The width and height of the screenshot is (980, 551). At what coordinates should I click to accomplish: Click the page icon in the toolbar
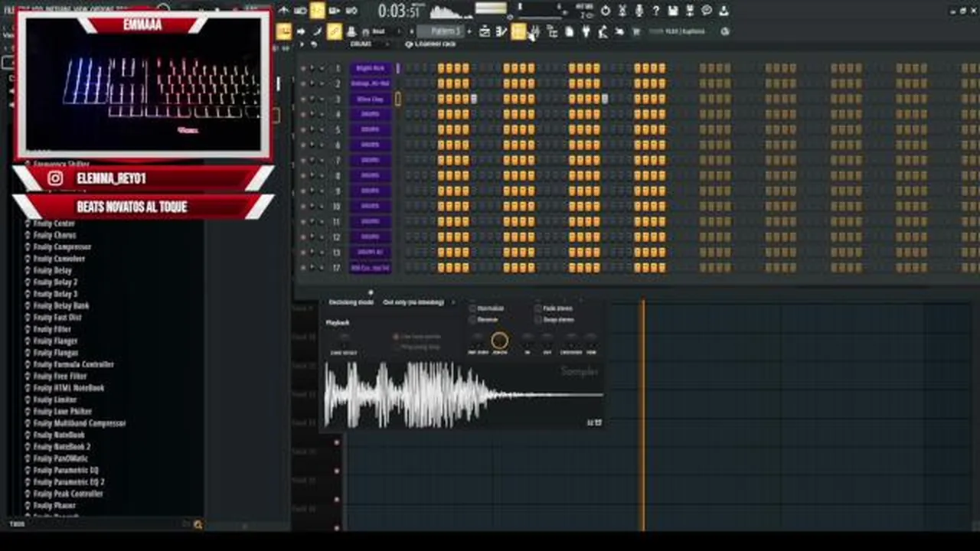point(569,31)
